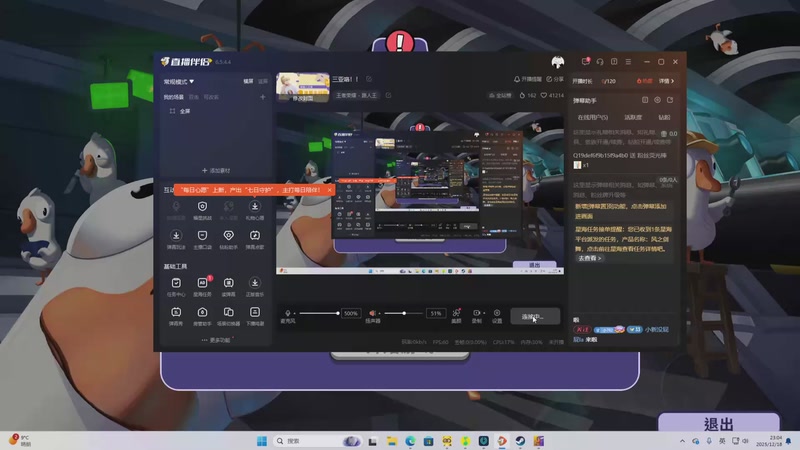Open the headset customer service icon
The width and height of the screenshot is (800, 450).
pos(600,62)
